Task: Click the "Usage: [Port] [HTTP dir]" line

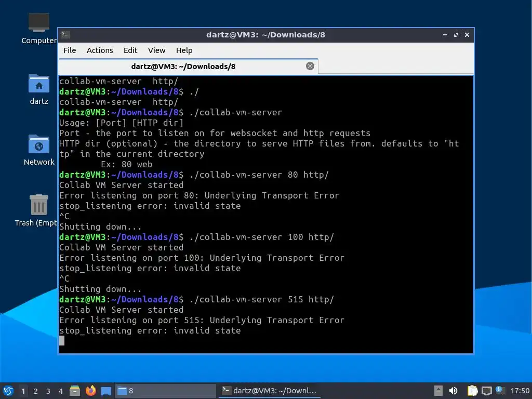Action: tap(122, 123)
